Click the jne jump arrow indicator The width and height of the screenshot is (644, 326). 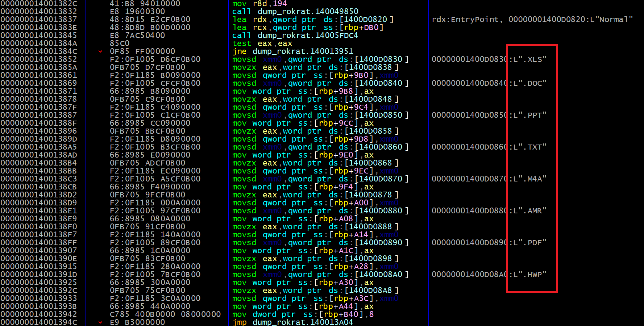(100, 51)
